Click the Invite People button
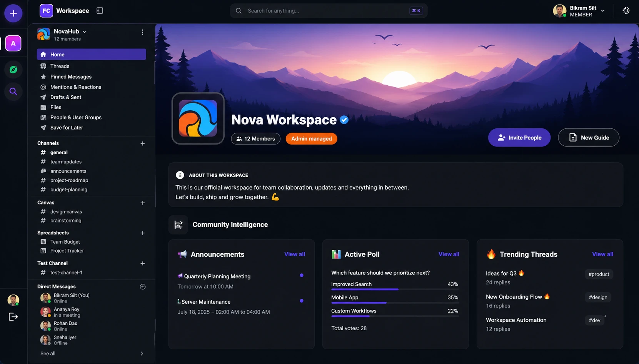This screenshot has width=639, height=364. [x=519, y=138]
